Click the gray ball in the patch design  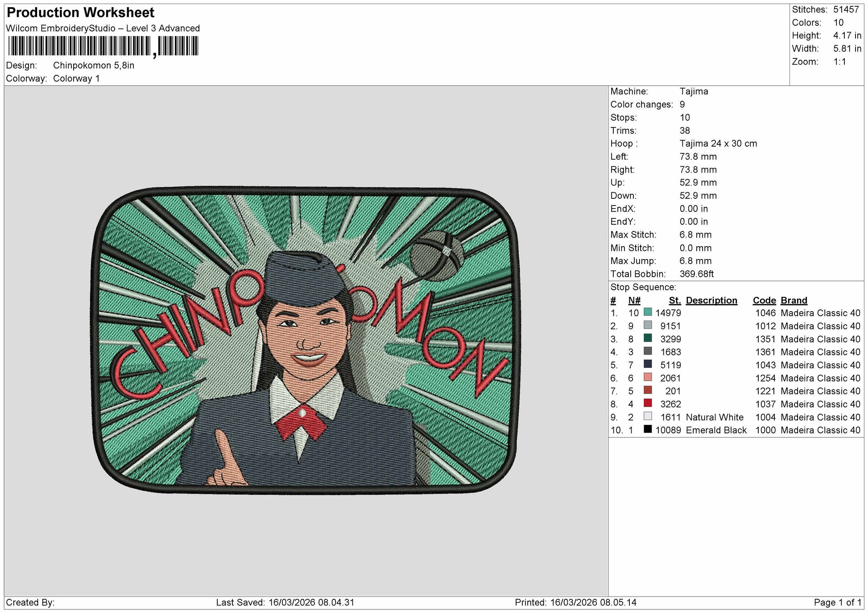(437, 255)
